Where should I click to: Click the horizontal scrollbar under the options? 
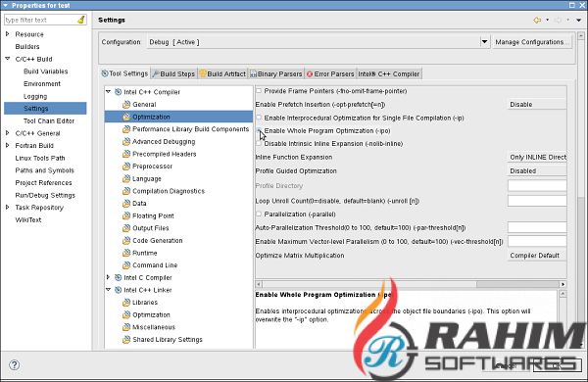tap(411, 284)
